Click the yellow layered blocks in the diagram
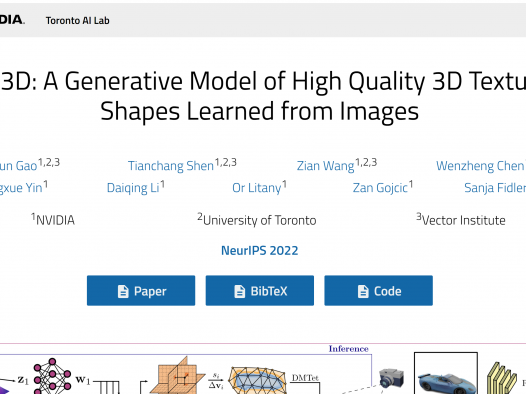The image size is (526, 394). 502,378
